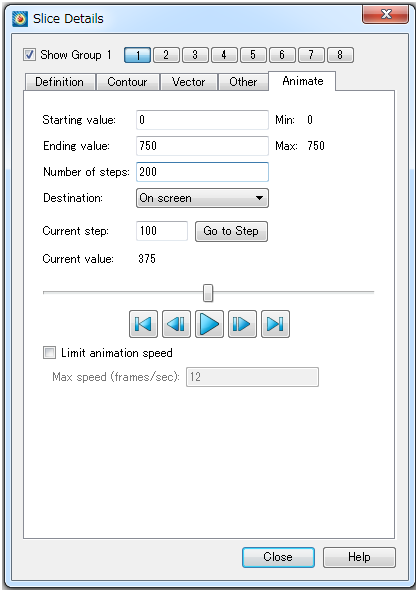Step forward one animation frame
418x592 pixels.
[242, 324]
